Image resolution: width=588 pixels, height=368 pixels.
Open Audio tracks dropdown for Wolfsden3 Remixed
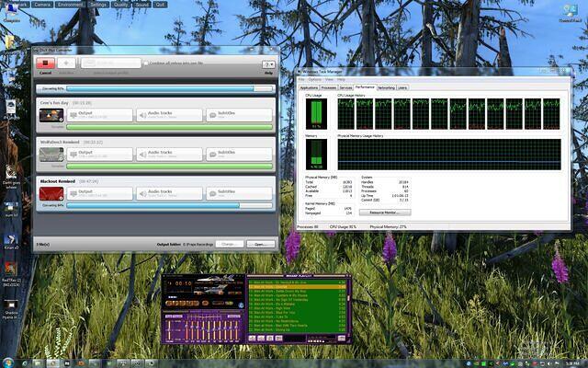[x=170, y=155]
